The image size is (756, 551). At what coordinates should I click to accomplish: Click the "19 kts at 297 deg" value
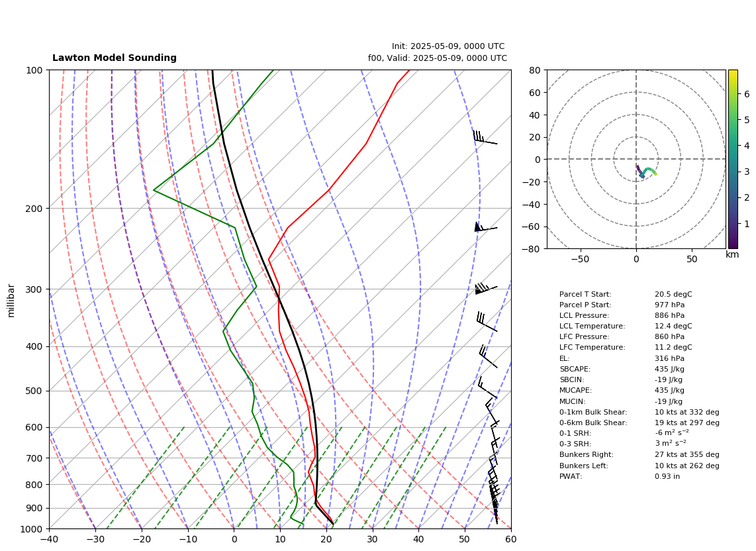pos(687,423)
